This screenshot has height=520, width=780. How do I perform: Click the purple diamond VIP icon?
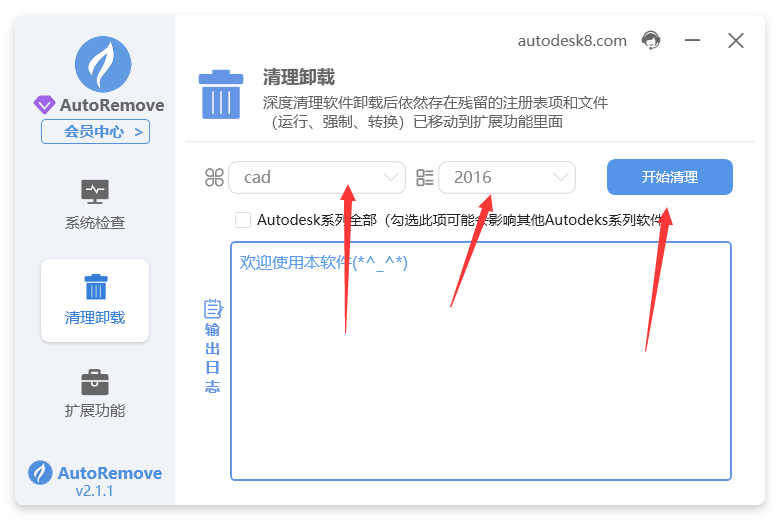pyautogui.click(x=45, y=105)
